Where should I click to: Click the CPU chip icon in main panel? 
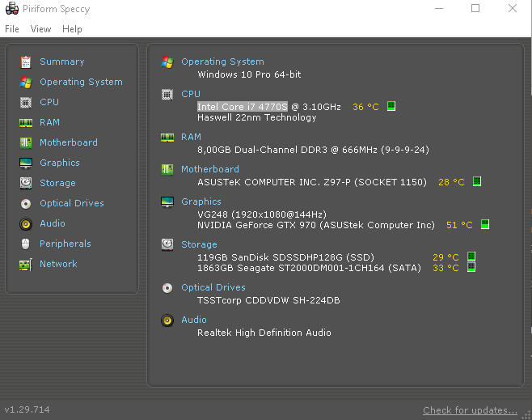click(x=167, y=95)
